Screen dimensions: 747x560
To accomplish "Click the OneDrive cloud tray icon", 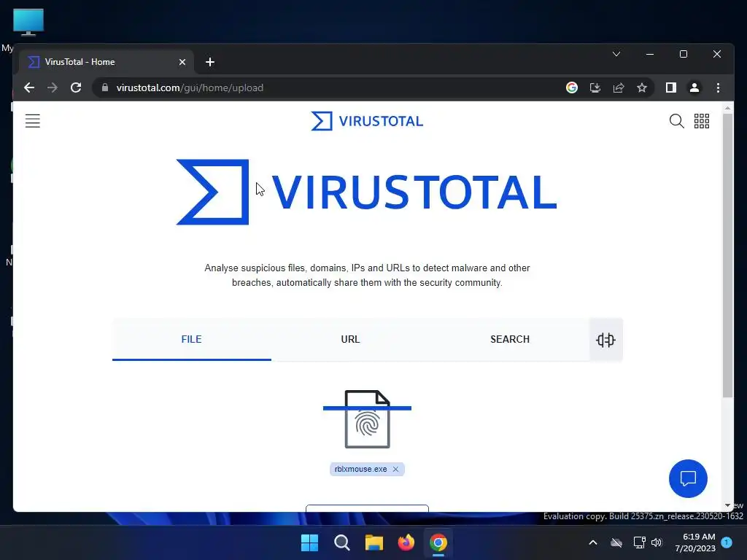I will click(616, 542).
